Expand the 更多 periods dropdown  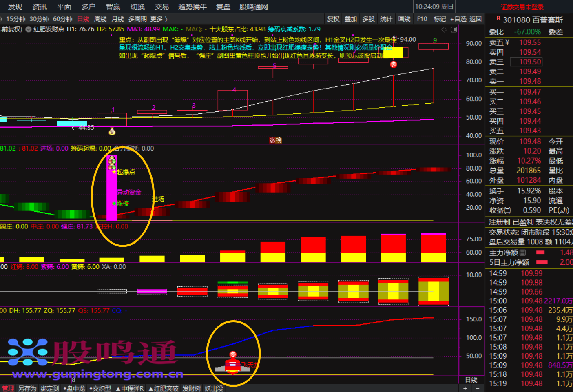(x=159, y=19)
